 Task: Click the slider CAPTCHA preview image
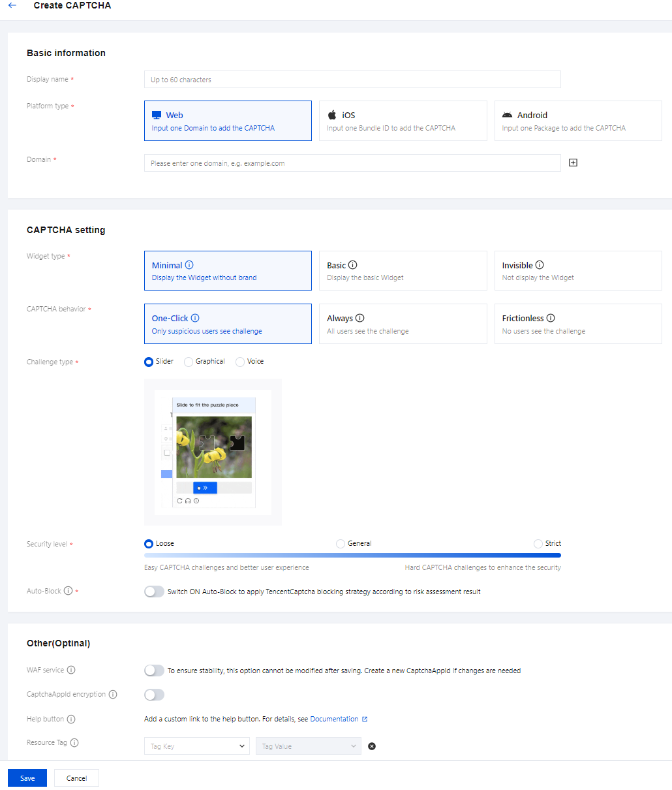(x=213, y=452)
